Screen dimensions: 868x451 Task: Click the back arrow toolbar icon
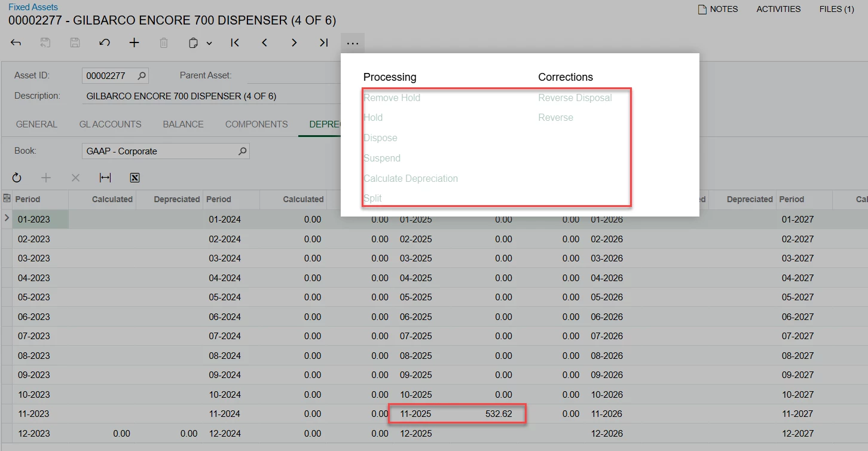pos(16,43)
